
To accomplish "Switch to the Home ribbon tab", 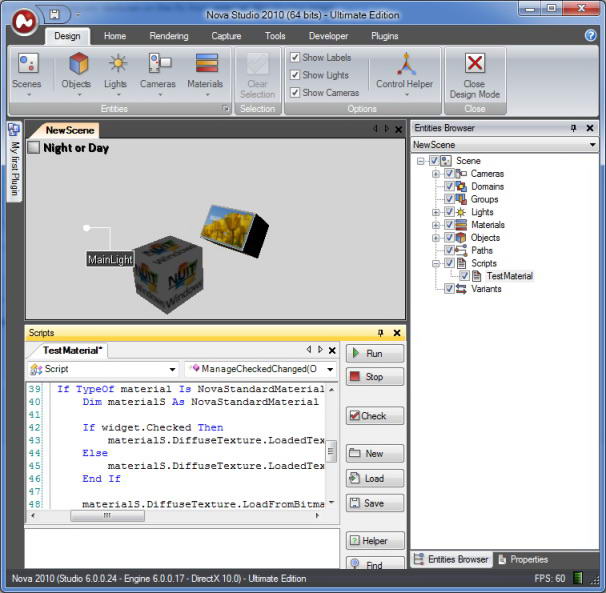I will pos(115,36).
